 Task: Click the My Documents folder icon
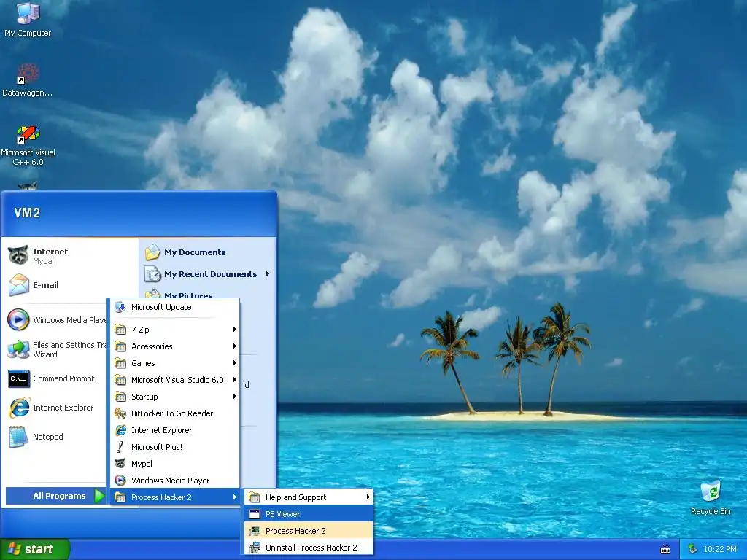(152, 252)
